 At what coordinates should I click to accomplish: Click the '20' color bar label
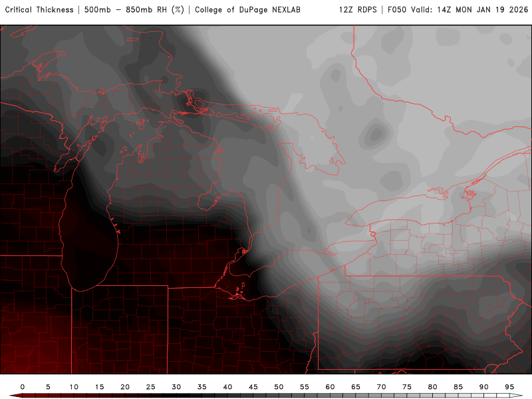(125, 387)
